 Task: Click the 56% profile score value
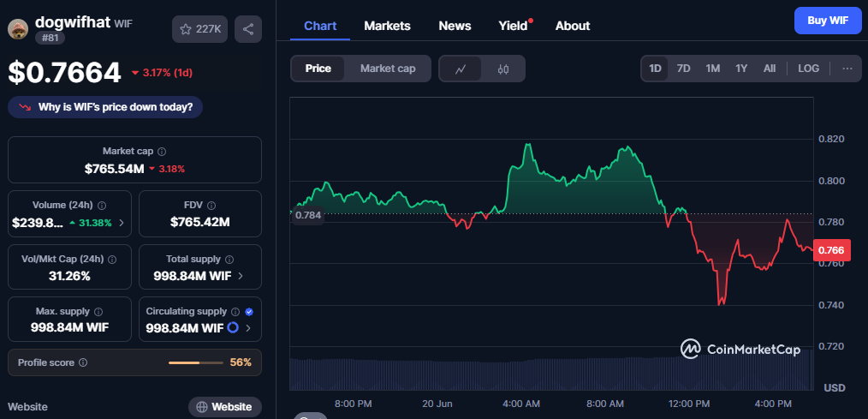tap(241, 362)
